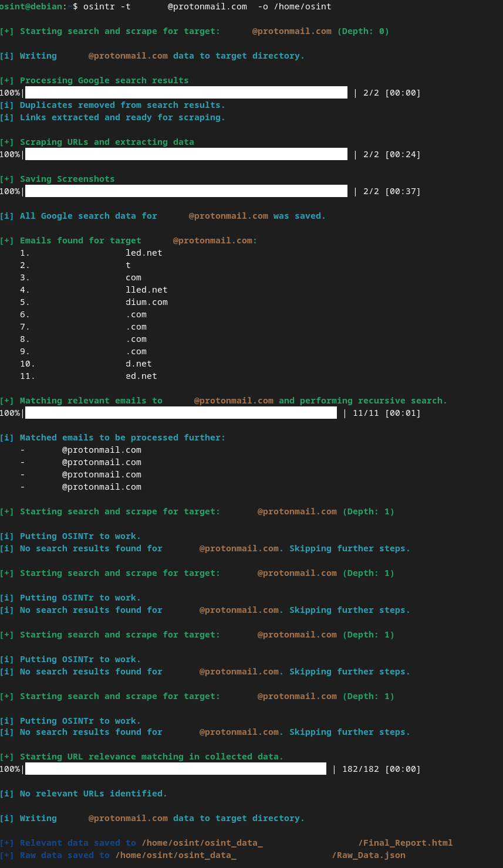Screen dimensions: 503x868
Task: Select the Duplicates removed from search results line
Action: (122, 105)
